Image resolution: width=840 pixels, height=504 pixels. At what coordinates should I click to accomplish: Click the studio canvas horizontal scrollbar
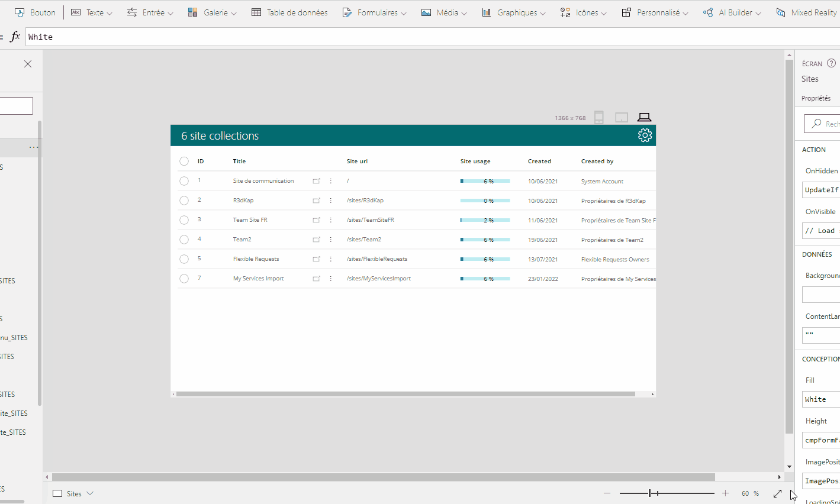point(384,477)
